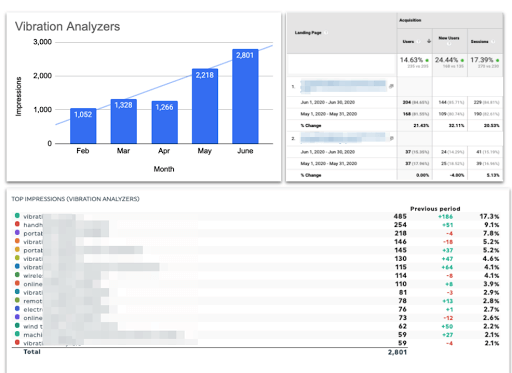Click the -4.00% New Users change cell
The image size is (512, 373).
[x=457, y=175]
